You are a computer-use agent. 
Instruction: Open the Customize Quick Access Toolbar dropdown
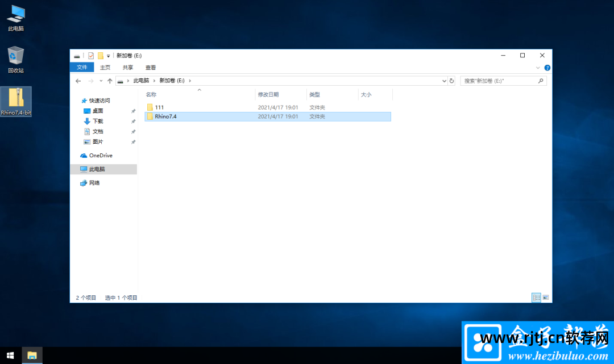pyautogui.click(x=109, y=56)
